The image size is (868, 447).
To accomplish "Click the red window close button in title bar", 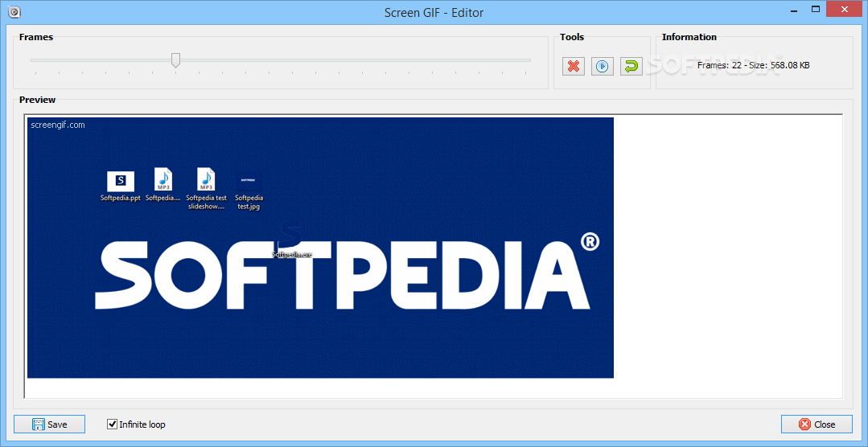I will coord(845,9).
